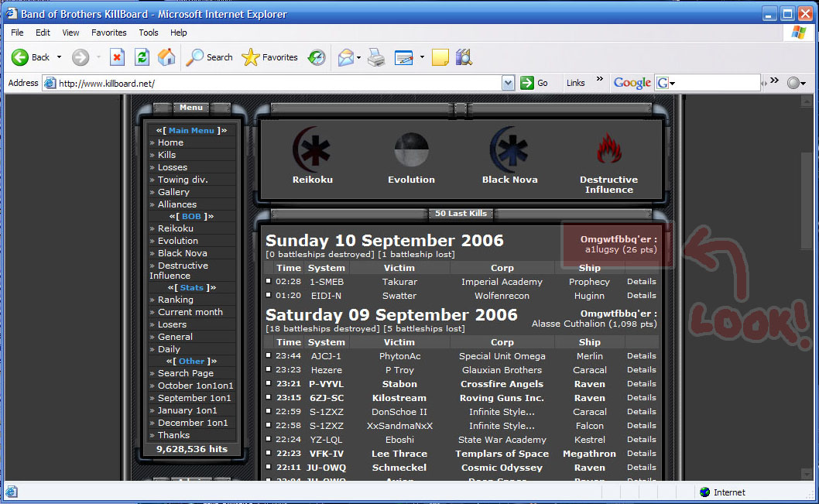This screenshot has width=819, height=504.
Task: Open the View menu
Action: click(70, 33)
